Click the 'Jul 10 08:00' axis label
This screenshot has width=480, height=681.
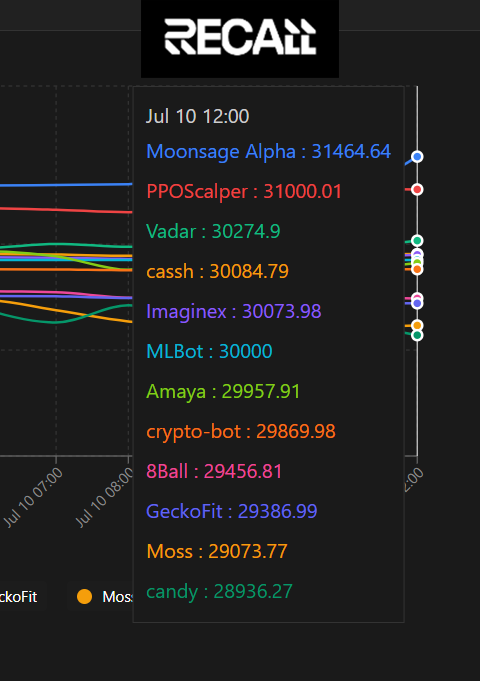click(105, 498)
